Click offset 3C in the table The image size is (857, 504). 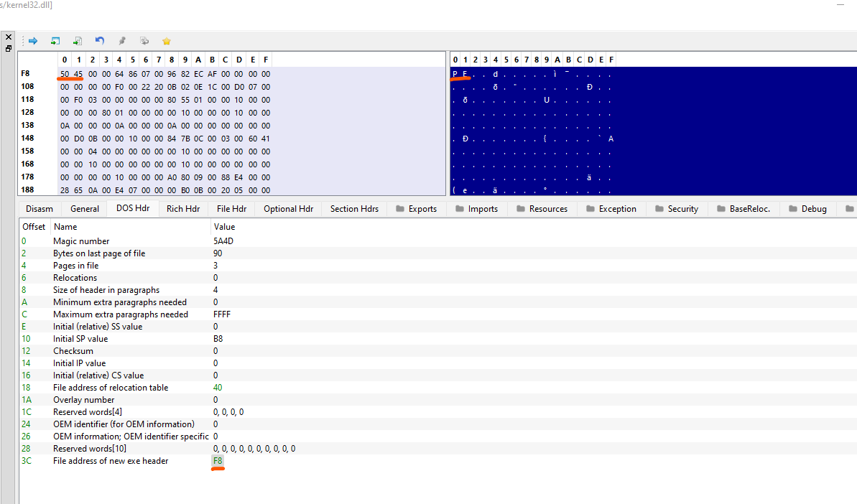click(27, 461)
